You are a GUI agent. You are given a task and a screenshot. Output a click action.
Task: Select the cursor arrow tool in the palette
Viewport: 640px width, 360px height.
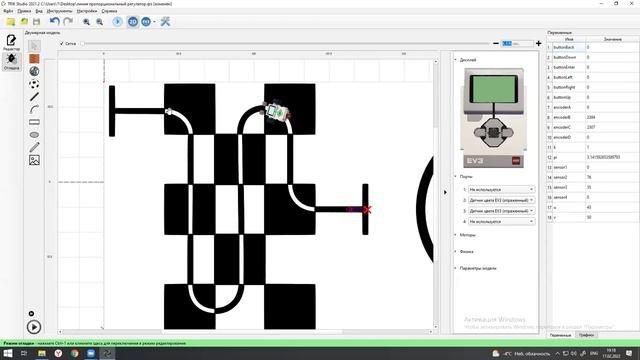click(x=34, y=46)
